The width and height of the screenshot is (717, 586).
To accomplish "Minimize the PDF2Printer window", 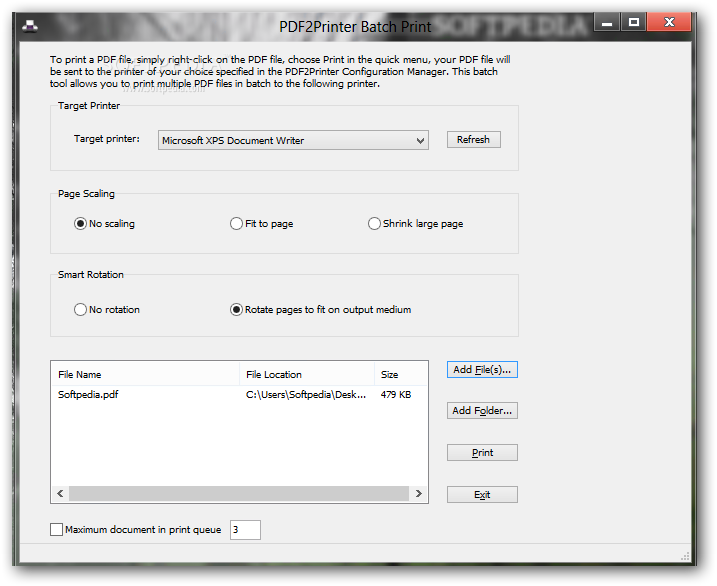I will pyautogui.click(x=607, y=22).
